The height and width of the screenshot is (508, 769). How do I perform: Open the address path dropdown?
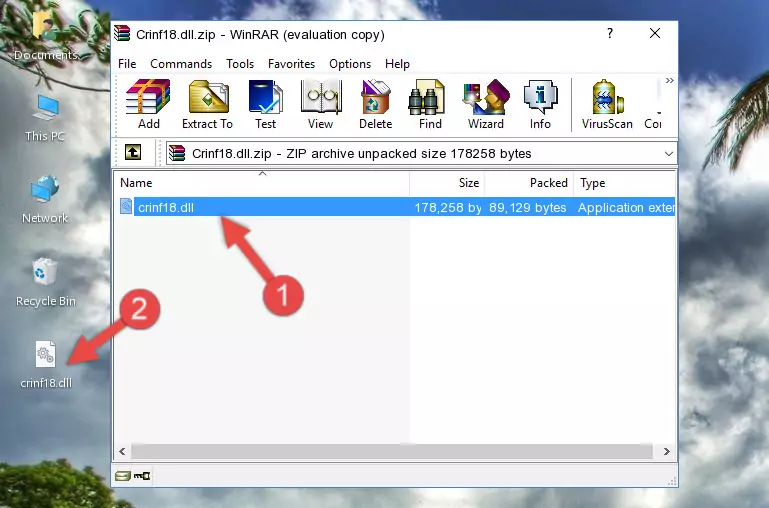tap(668, 153)
